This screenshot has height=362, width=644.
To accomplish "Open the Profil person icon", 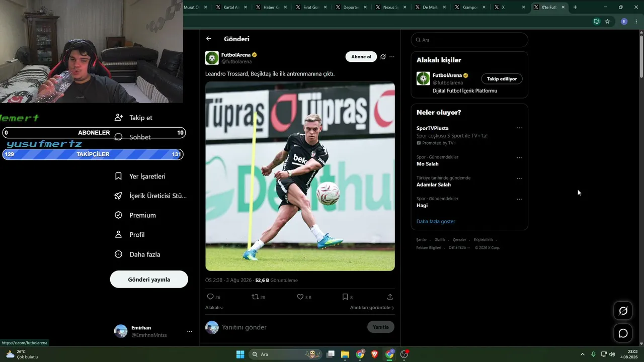I will click(119, 234).
